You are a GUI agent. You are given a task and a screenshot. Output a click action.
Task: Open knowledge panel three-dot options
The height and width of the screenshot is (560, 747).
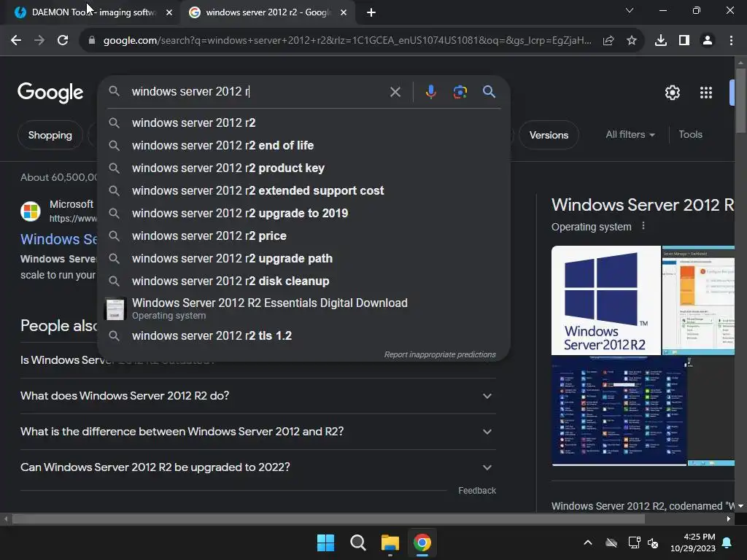coord(643,226)
